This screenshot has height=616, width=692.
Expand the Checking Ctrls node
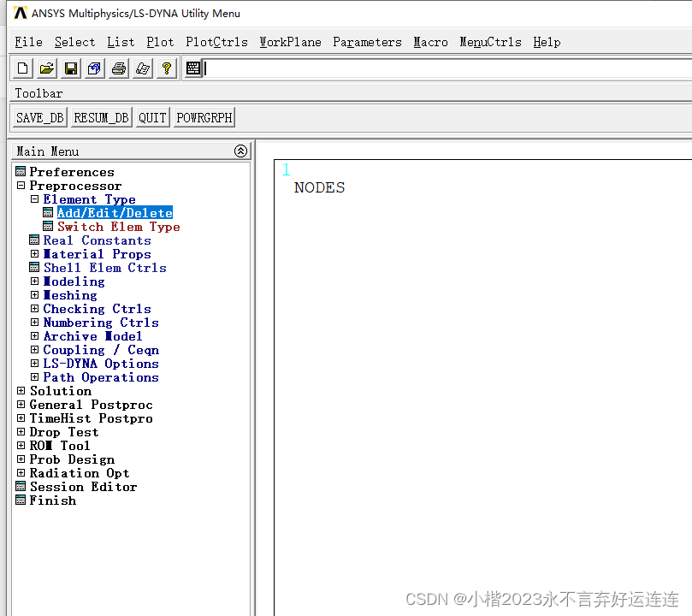(34, 309)
